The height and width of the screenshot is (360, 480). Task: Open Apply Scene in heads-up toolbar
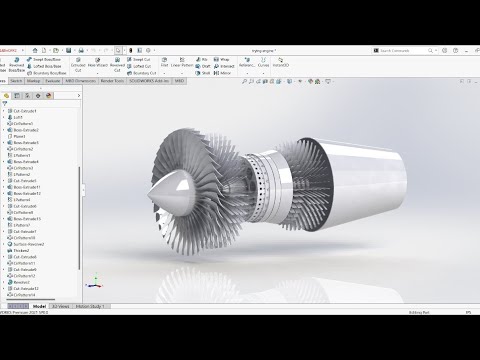(318, 81)
